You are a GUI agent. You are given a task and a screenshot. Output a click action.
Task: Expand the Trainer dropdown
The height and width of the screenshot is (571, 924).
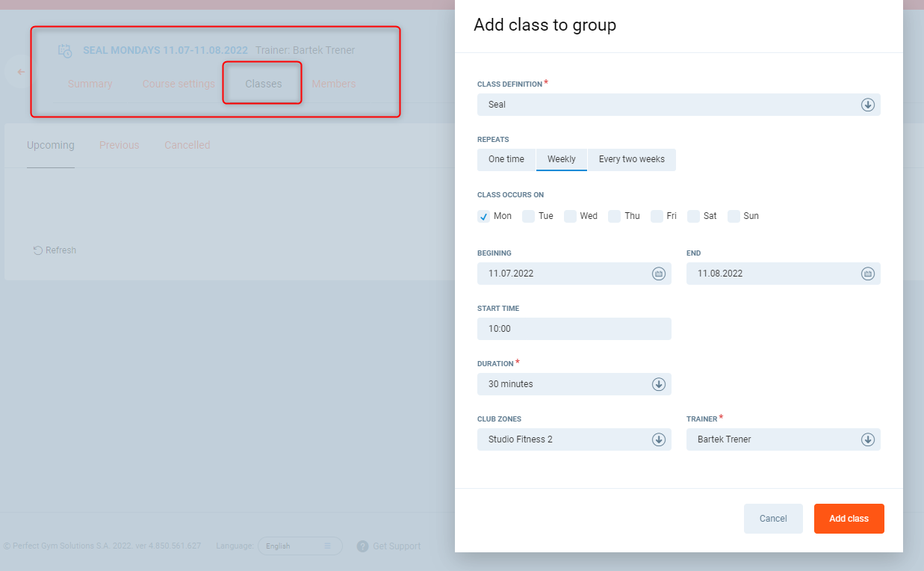pyautogui.click(x=867, y=439)
